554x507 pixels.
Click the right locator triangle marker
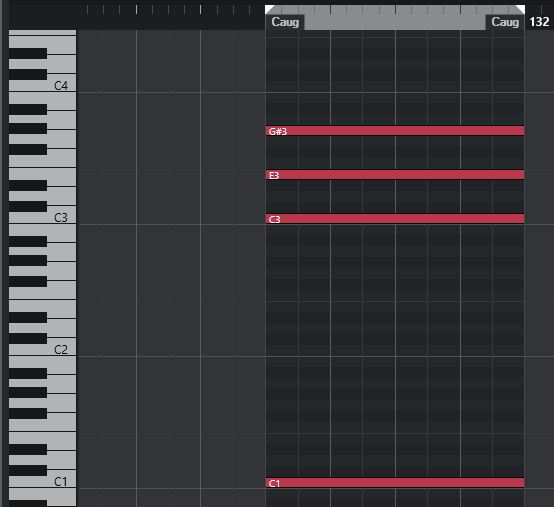[520, 10]
